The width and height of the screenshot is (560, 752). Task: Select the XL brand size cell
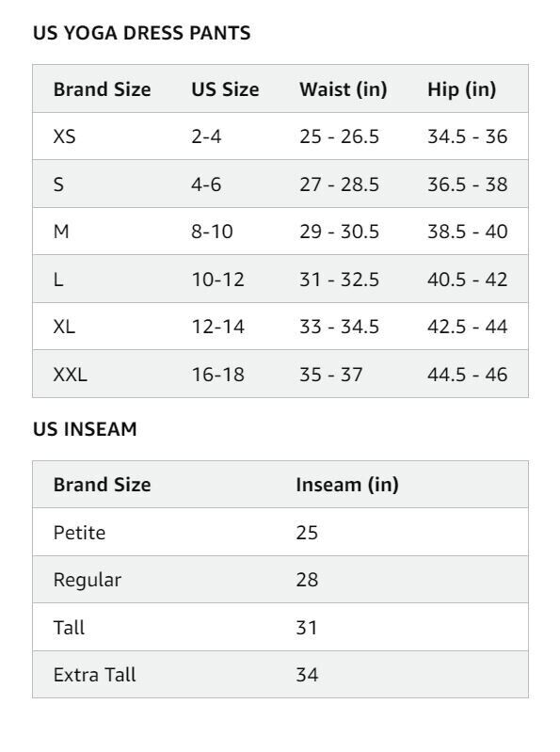[x=64, y=327]
